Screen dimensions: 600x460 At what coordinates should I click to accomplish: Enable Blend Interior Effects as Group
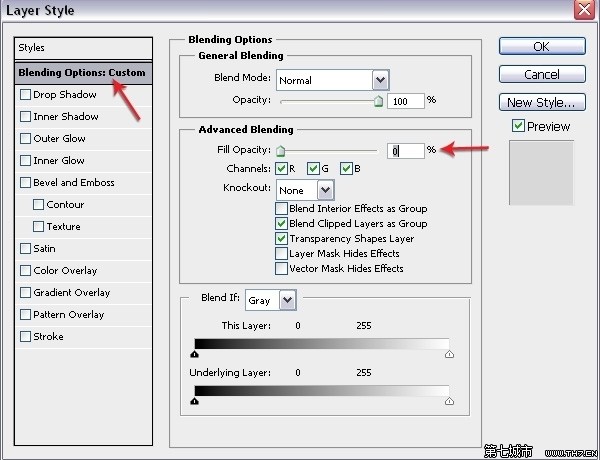[x=281, y=209]
